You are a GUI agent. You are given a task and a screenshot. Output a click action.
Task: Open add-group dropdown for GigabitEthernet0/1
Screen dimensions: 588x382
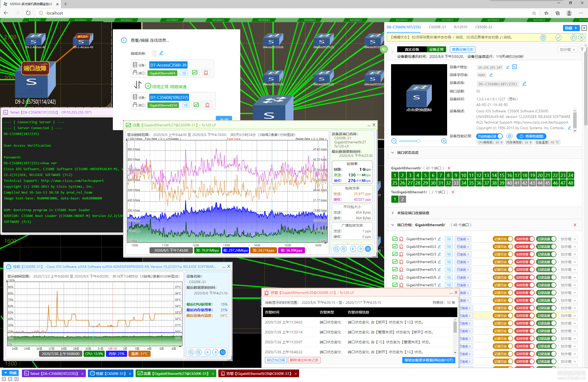pyautogui.click(x=568, y=239)
